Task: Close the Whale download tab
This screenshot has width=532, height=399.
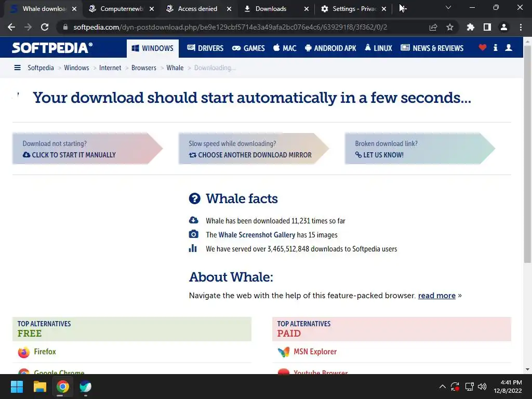Action: [x=74, y=9]
